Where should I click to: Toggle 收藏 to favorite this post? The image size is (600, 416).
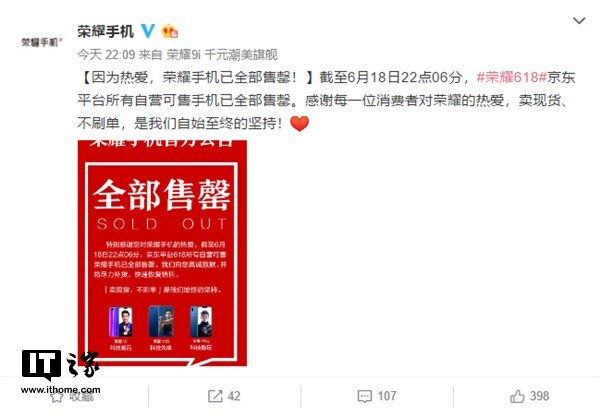(x=72, y=396)
